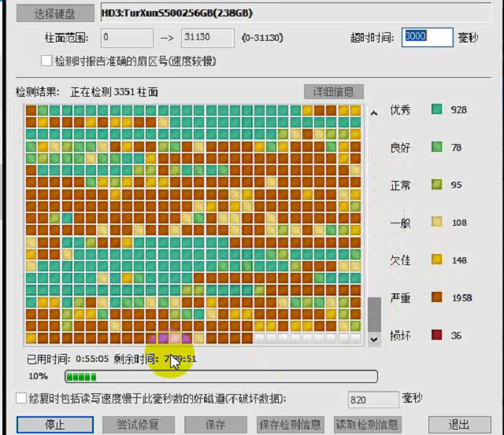Click the 读取检测信息 button

point(366,425)
